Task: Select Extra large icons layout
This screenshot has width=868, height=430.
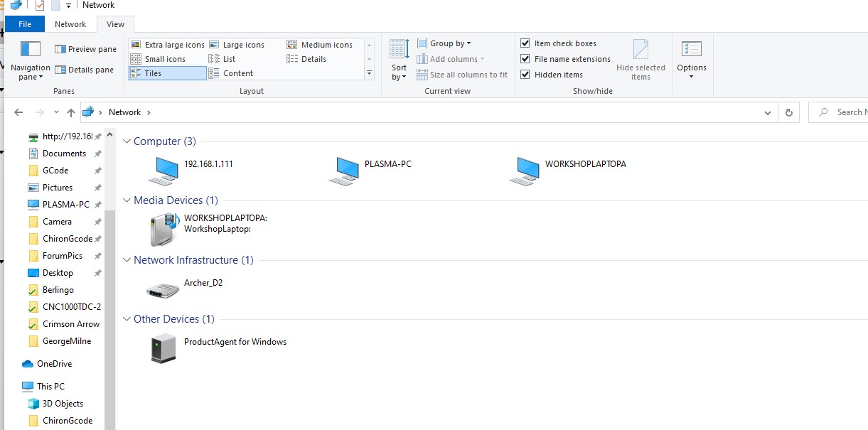Action: coord(168,45)
